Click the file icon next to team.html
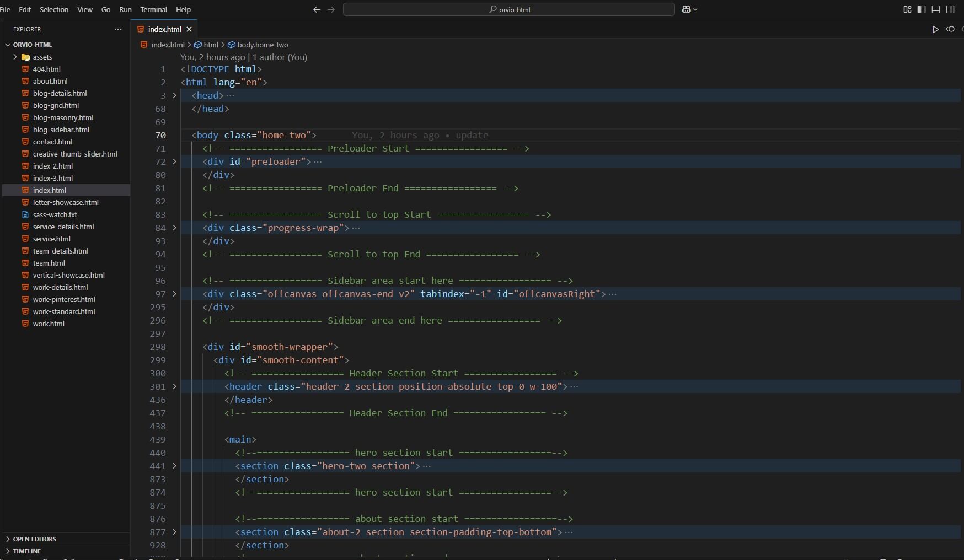 coord(25,263)
